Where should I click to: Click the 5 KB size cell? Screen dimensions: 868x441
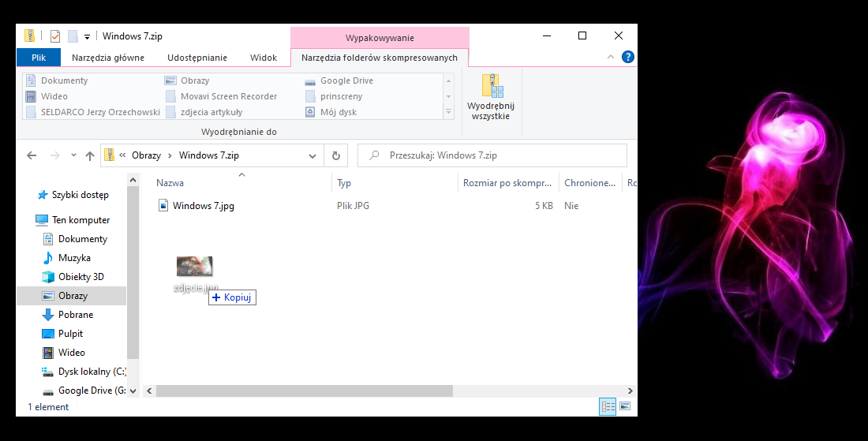pyautogui.click(x=544, y=206)
